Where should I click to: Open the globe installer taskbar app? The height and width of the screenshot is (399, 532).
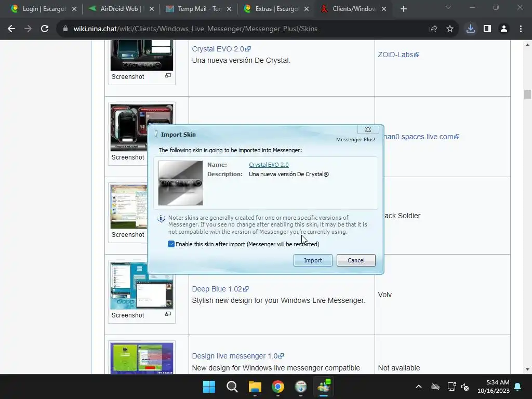(301, 387)
